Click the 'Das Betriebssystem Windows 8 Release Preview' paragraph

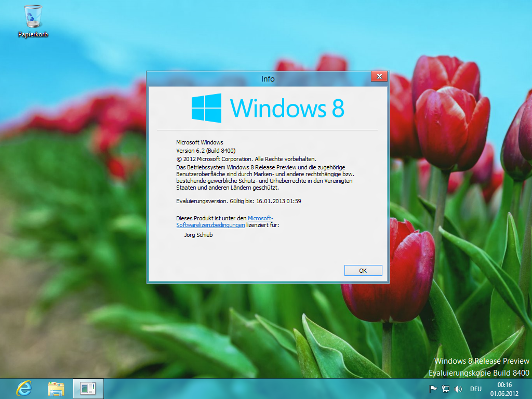[x=265, y=178]
